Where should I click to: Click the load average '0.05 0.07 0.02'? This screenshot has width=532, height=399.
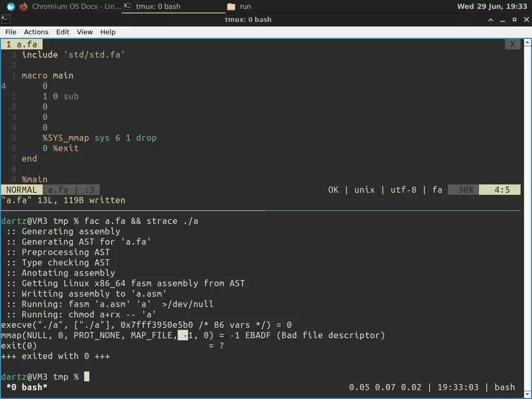tap(385, 387)
